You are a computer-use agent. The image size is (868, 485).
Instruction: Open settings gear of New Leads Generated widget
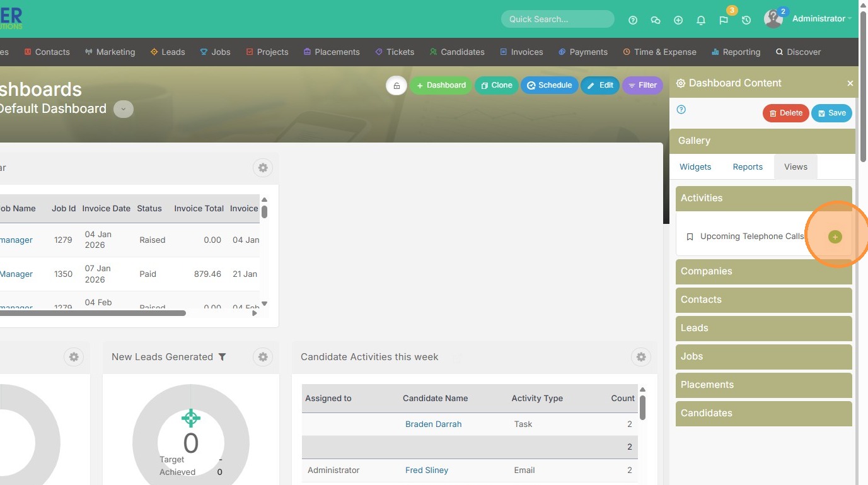263,357
